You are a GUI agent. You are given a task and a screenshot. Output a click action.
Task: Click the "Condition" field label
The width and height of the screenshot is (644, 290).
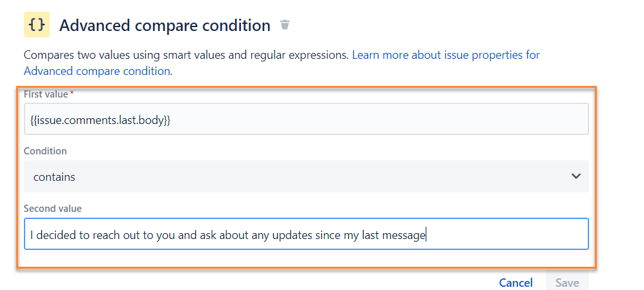pyautogui.click(x=45, y=151)
